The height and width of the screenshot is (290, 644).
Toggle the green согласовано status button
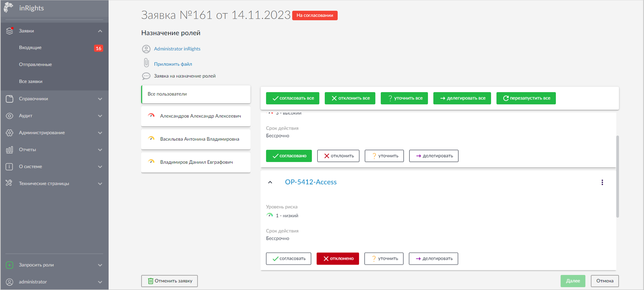(288, 156)
